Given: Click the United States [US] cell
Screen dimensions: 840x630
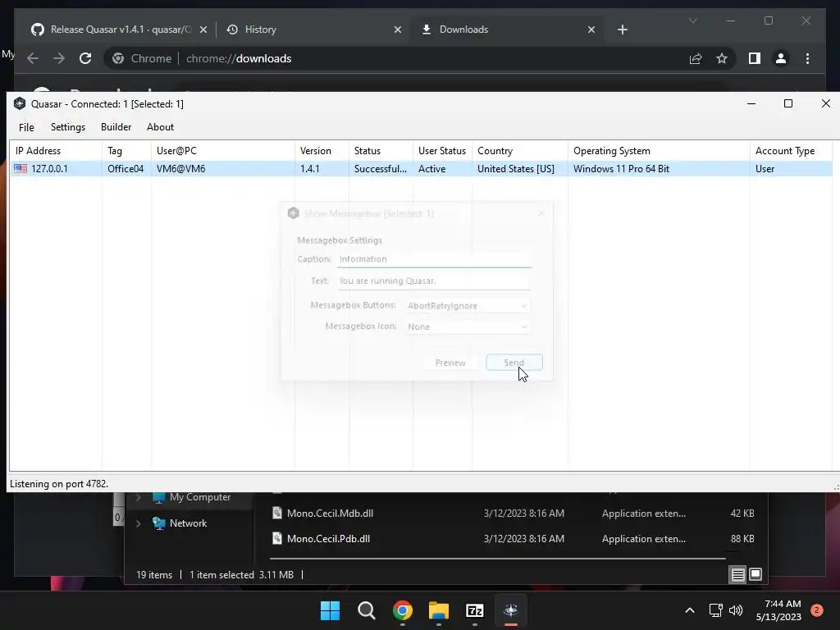Looking at the screenshot, I should (x=516, y=169).
